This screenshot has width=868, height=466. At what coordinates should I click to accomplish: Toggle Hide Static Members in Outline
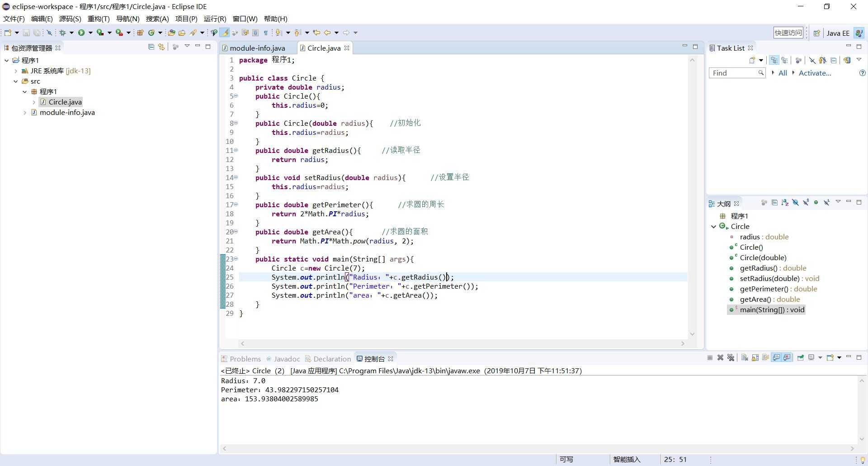806,203
